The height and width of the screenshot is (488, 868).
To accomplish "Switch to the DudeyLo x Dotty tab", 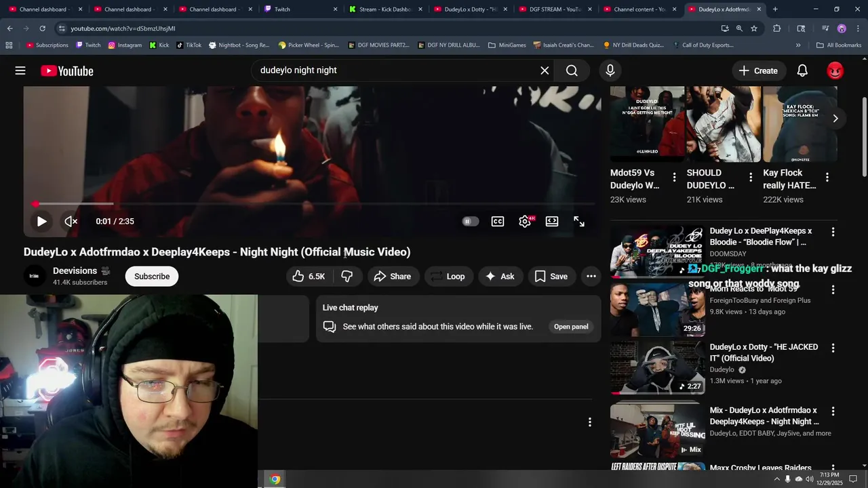I will (470, 9).
